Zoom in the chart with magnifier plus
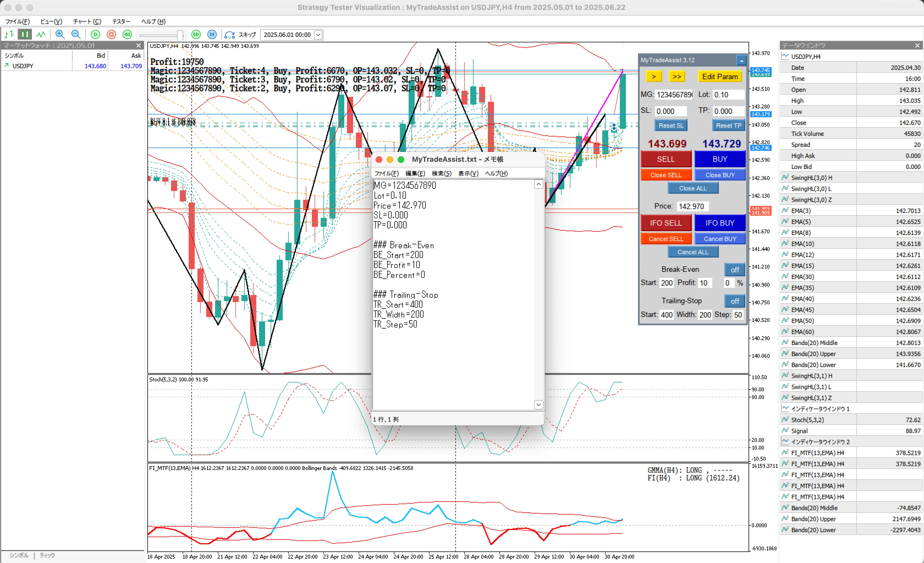Image resolution: width=924 pixels, height=563 pixels. [60, 34]
